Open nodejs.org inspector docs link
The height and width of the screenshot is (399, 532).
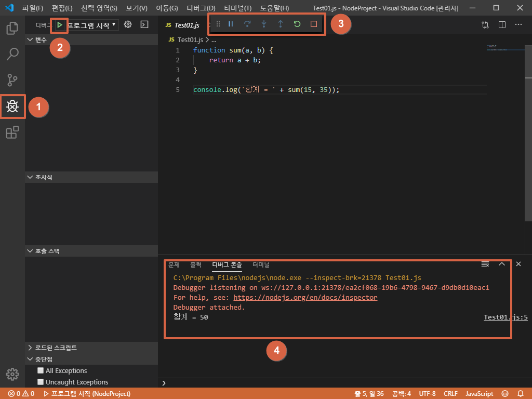pyautogui.click(x=305, y=297)
